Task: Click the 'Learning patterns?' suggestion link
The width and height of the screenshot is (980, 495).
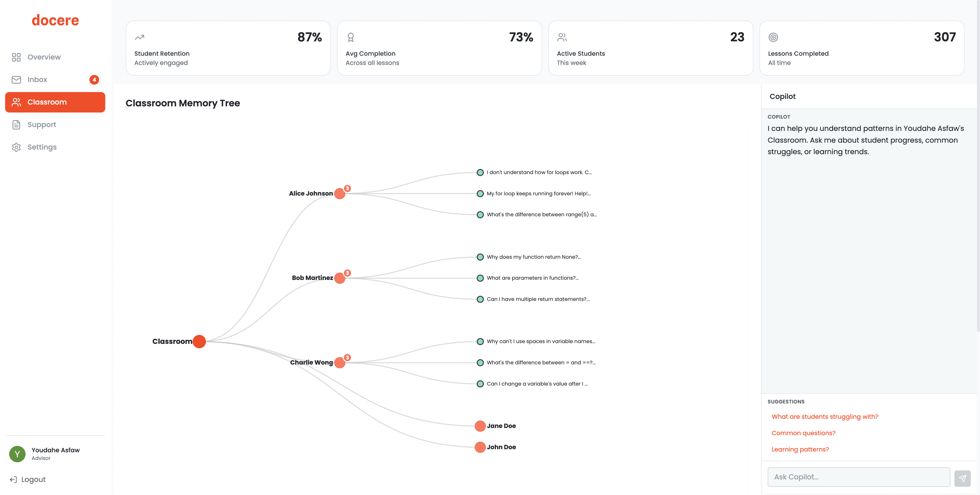Action: 800,449
